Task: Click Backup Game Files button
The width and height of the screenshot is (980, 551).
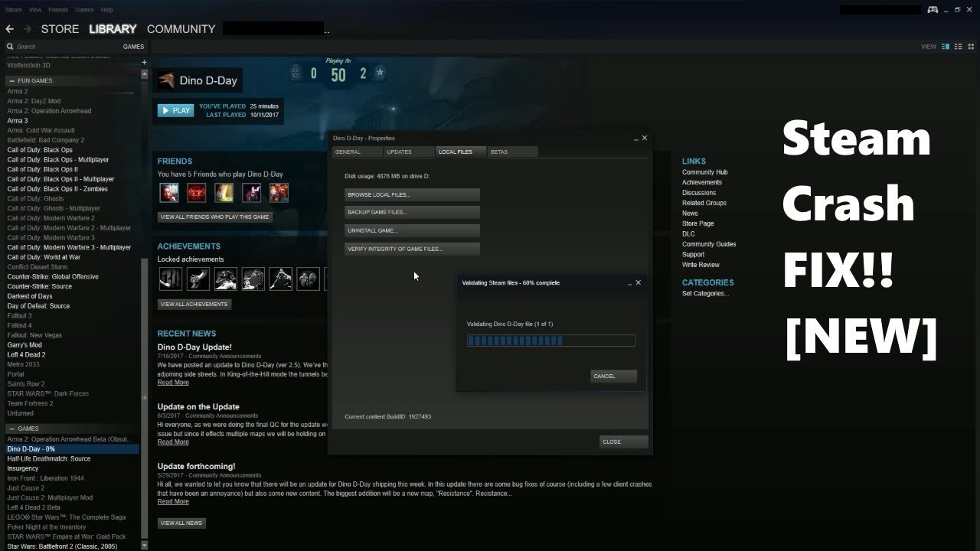Action: 412,213
